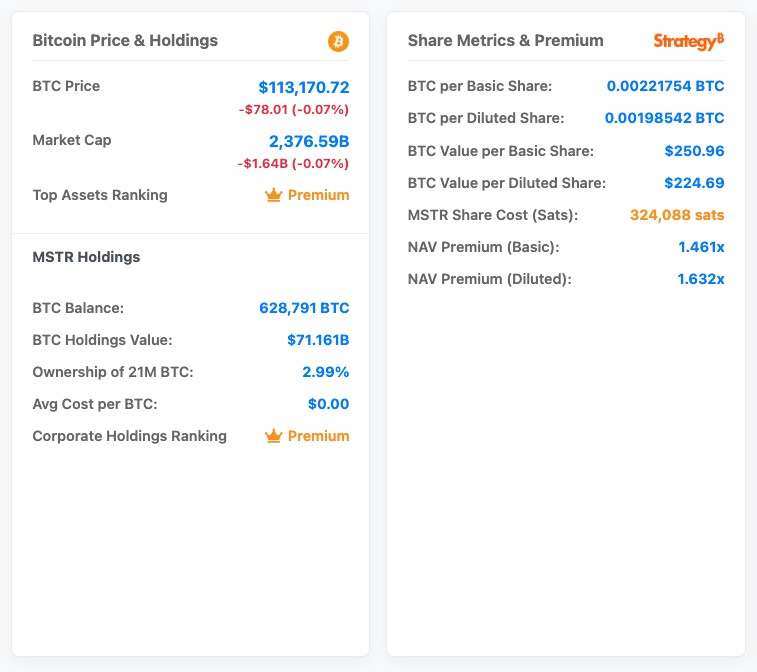
Task: Click the BTC Holdings Value $71.161B
Action: pos(317,340)
